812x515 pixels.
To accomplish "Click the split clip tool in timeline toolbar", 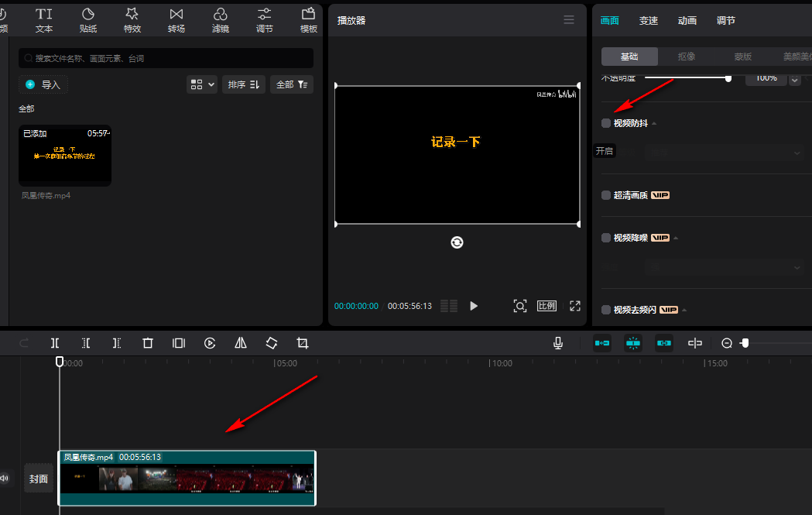I will [55, 343].
